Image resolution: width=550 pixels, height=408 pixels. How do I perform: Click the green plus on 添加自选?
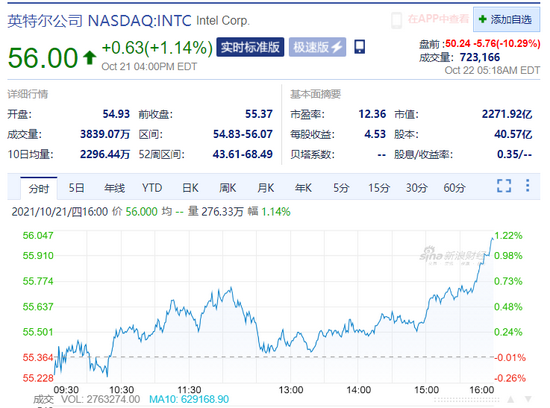pyautogui.click(x=483, y=19)
